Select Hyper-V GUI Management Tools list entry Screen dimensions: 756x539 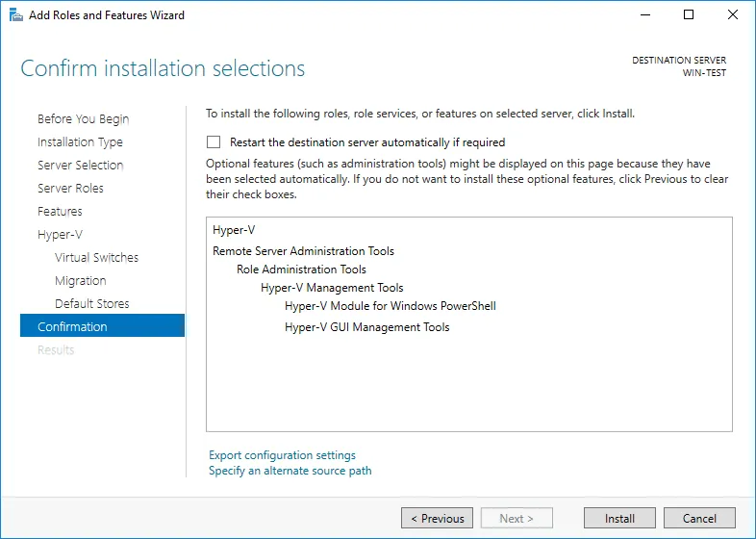coord(366,327)
